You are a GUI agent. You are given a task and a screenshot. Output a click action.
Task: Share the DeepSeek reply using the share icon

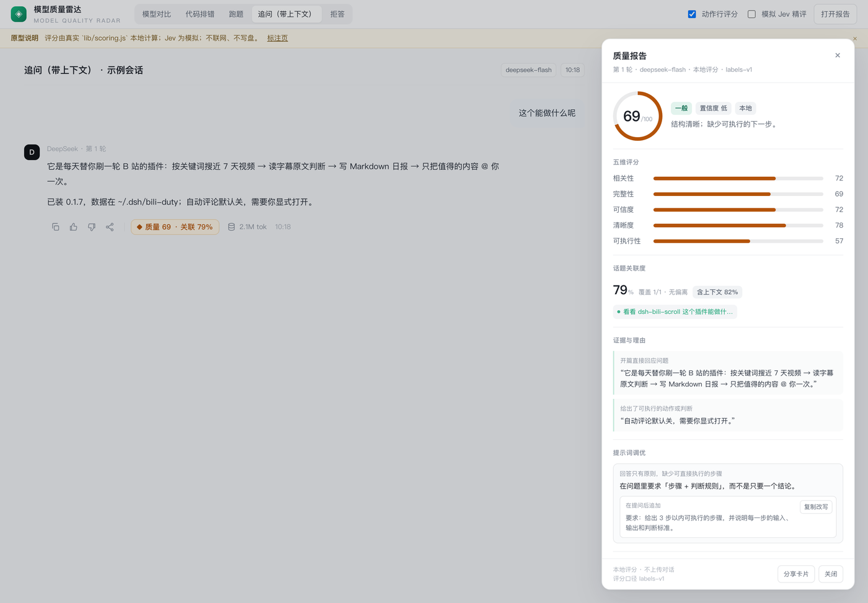(110, 227)
